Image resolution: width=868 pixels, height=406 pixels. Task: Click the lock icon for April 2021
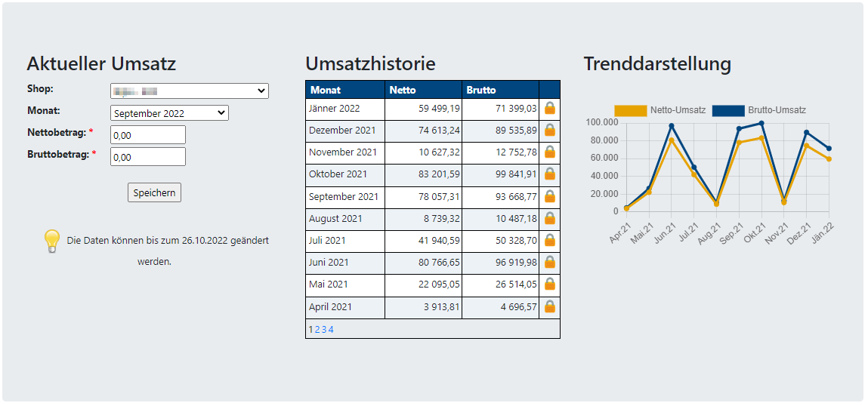click(550, 307)
